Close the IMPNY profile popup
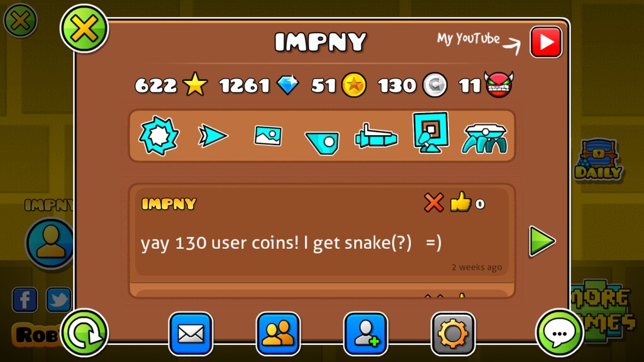 click(x=84, y=29)
